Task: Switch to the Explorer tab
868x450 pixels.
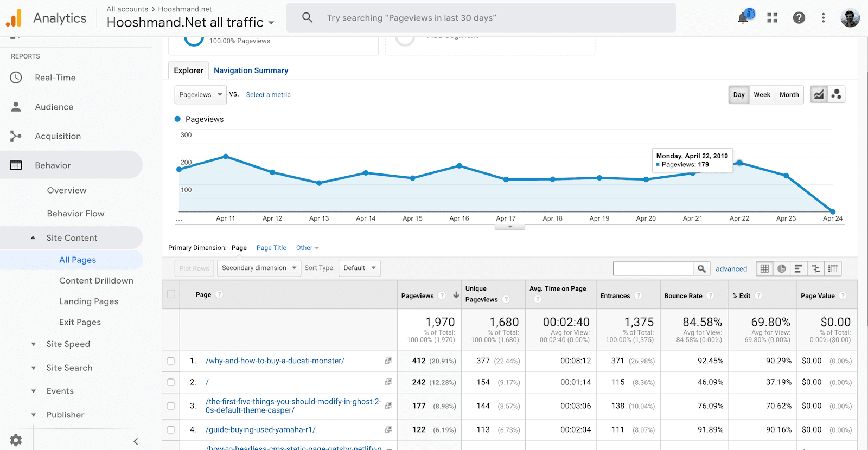Action: coord(188,70)
